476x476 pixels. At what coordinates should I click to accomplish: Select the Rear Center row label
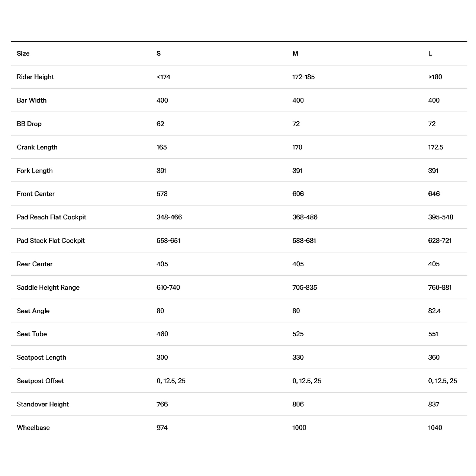(35, 264)
